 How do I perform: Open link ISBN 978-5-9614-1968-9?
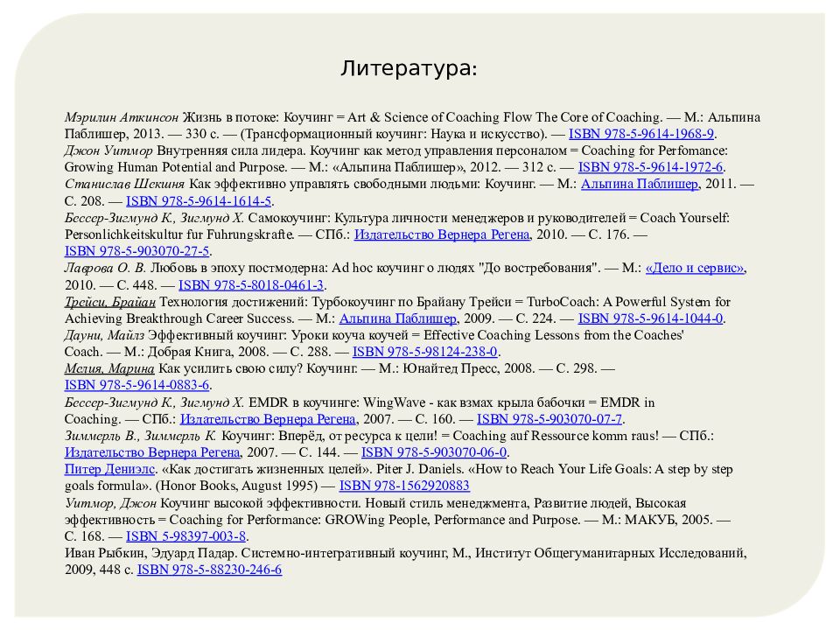pos(640,134)
